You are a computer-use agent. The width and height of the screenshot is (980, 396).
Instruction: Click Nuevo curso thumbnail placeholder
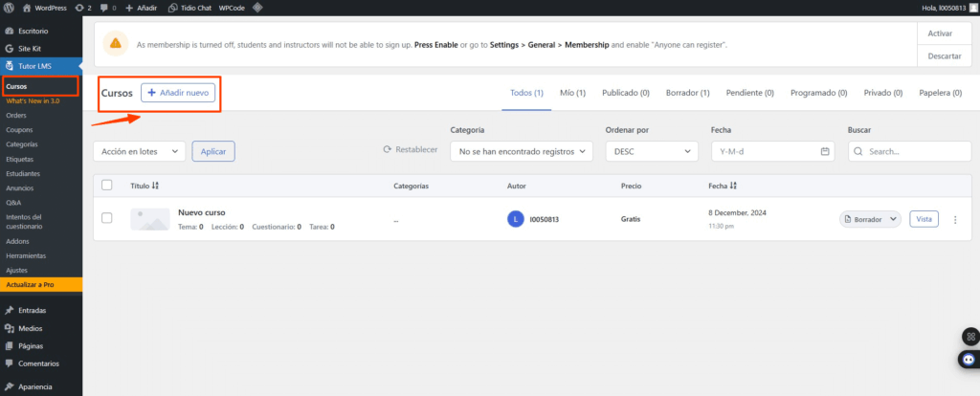click(x=150, y=219)
